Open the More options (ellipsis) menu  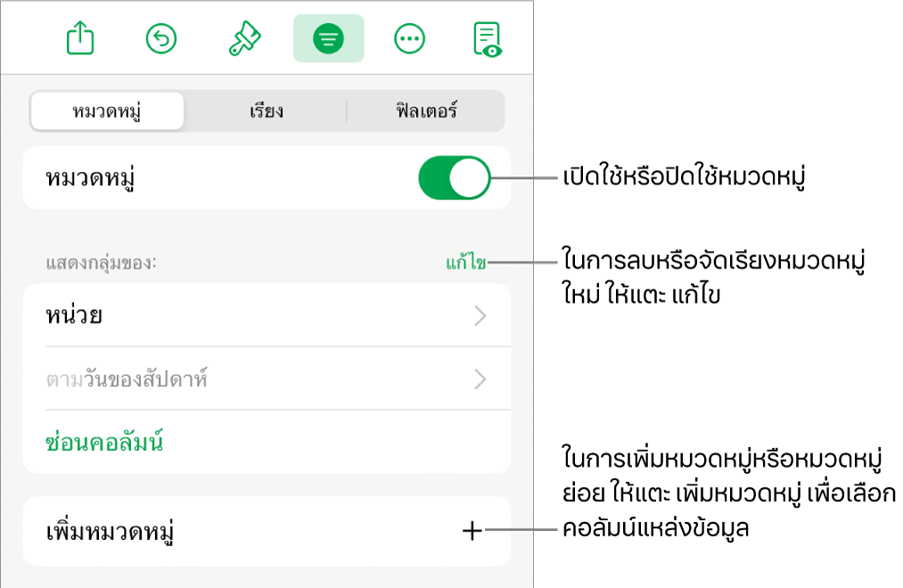click(x=409, y=38)
